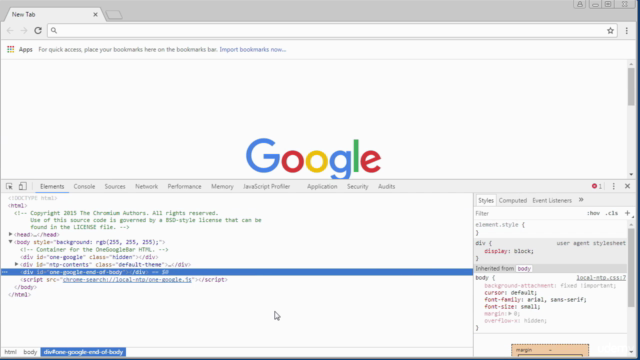
Task: Switch to Console tab
Action: point(84,187)
